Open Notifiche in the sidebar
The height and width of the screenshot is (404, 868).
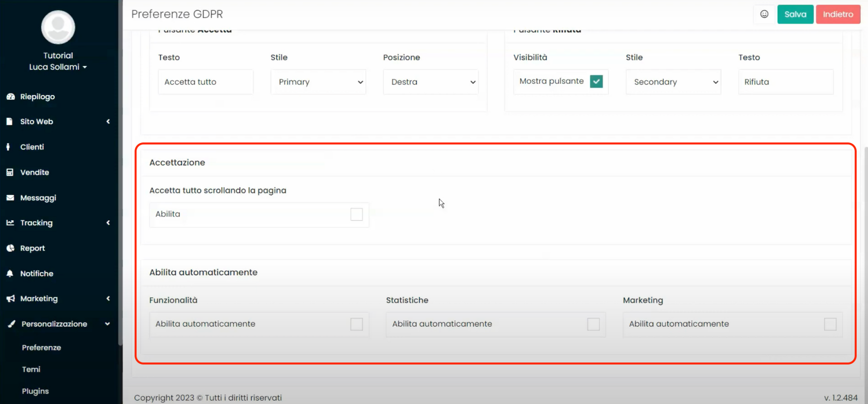37,273
